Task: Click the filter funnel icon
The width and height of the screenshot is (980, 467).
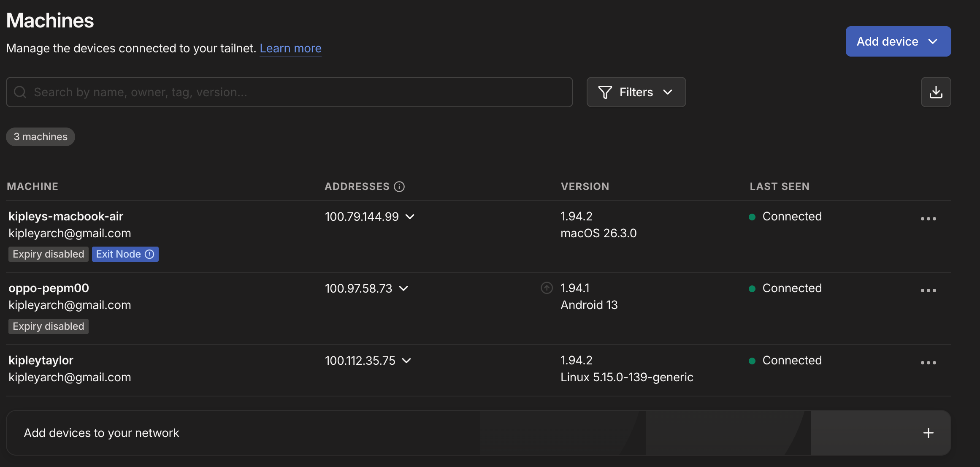Action: (605, 92)
